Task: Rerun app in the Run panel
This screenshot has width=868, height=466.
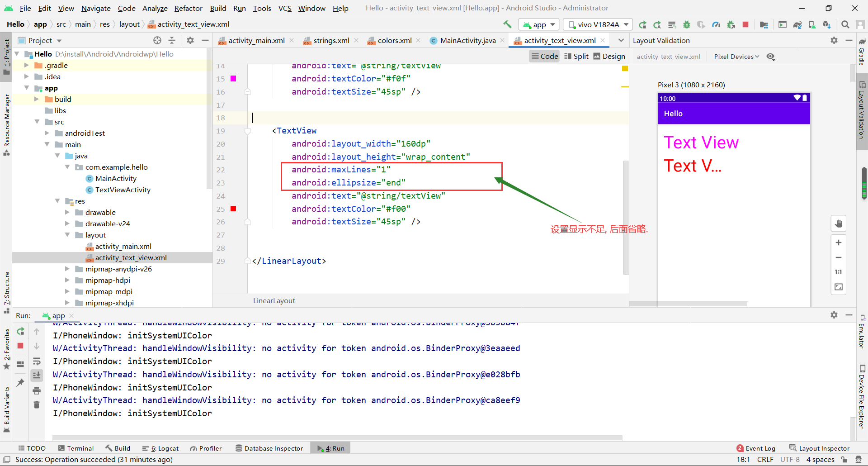Action: tap(20, 331)
